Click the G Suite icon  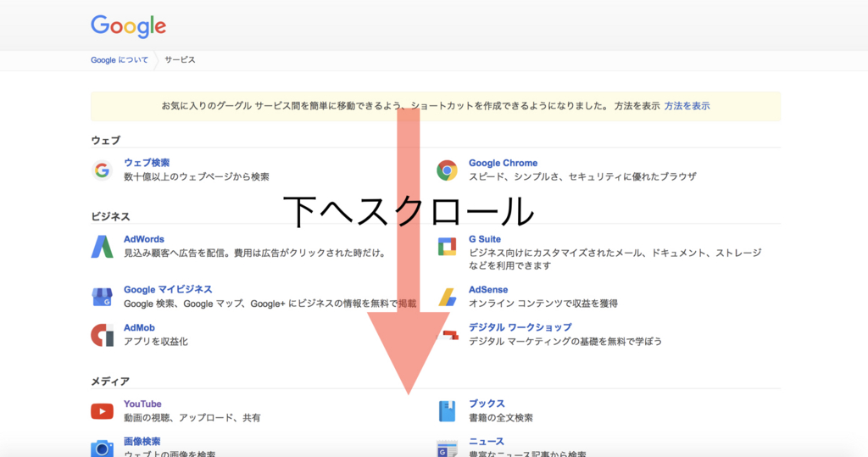(x=447, y=247)
